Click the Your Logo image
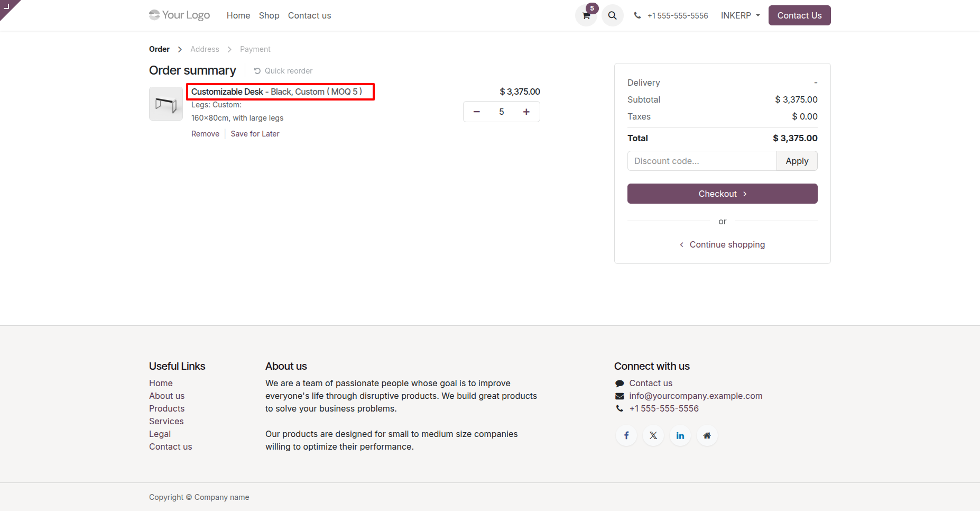The image size is (980, 511). coord(179,15)
